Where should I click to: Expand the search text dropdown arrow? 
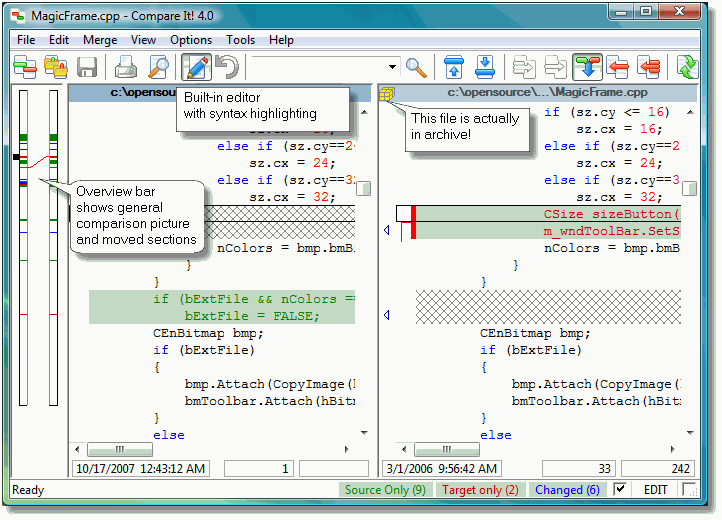pyautogui.click(x=392, y=67)
